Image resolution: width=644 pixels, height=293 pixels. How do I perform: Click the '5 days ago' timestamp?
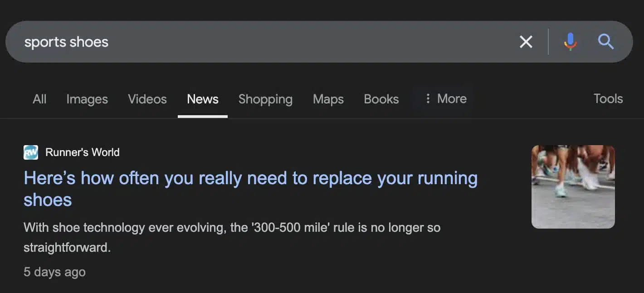pos(54,272)
